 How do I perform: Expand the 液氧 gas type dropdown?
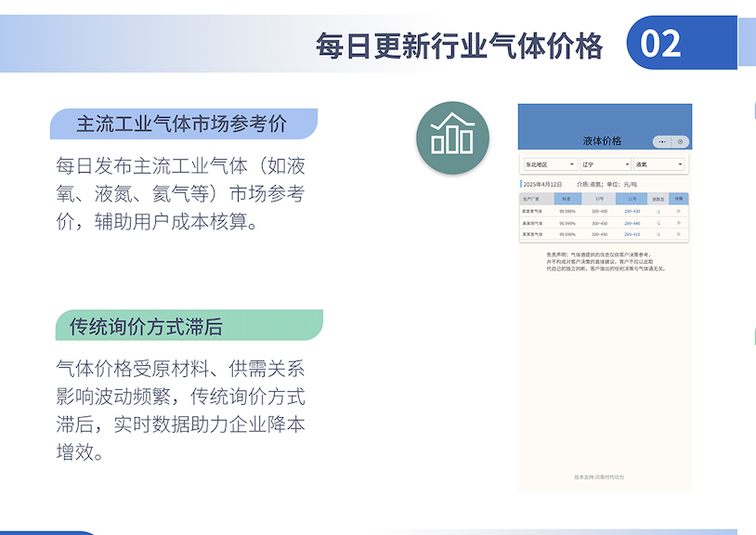(x=659, y=164)
